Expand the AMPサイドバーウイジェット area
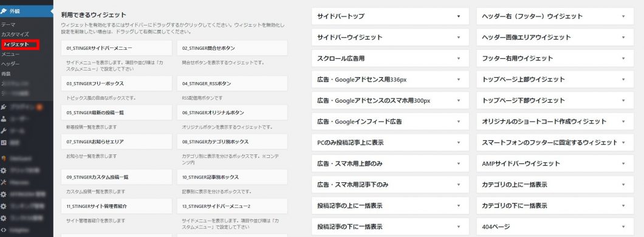 [x=555, y=163]
